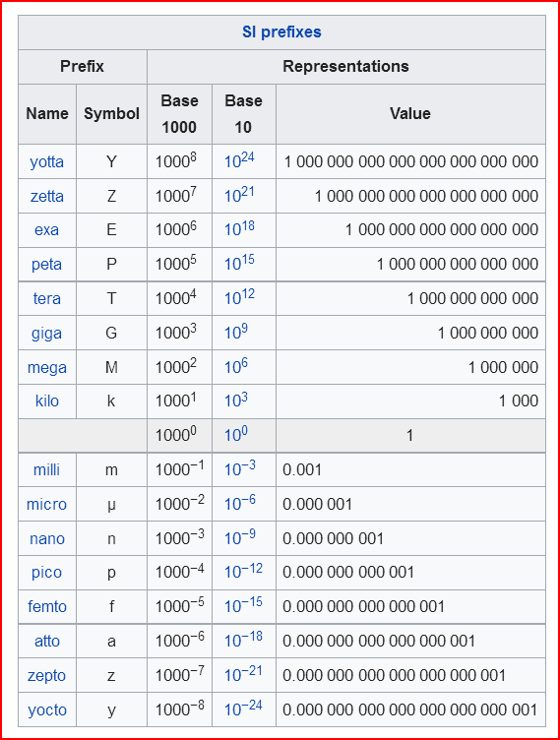Open the SI prefixes title link
This screenshot has width=560, height=740.
[x=281, y=32]
